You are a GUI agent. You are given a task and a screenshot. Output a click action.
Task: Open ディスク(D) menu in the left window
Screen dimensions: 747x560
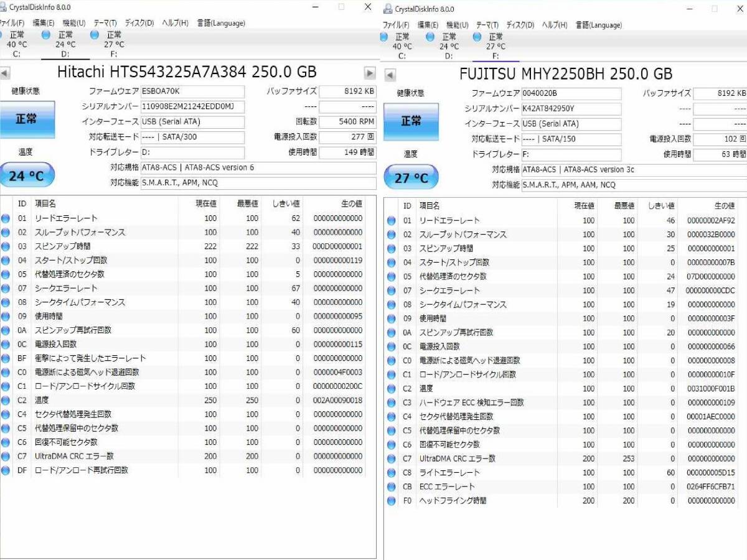pos(139,23)
